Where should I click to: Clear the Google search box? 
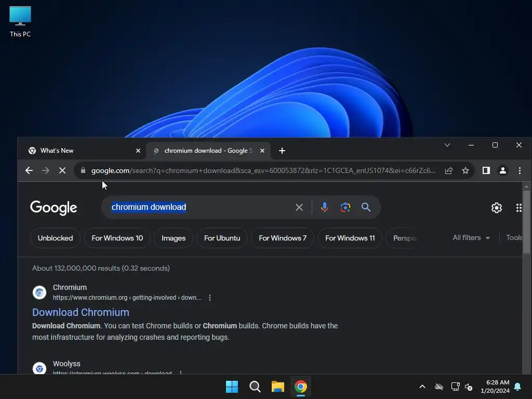pos(299,207)
